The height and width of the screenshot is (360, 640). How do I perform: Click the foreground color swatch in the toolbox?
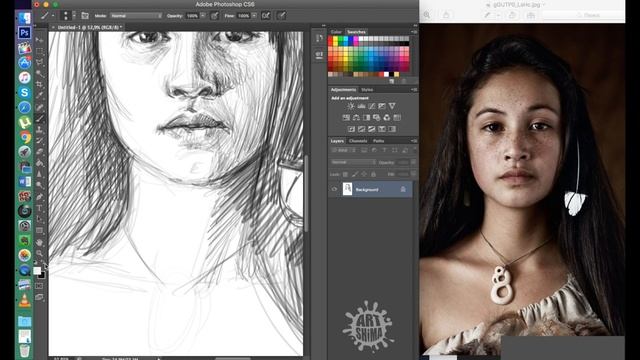pyautogui.click(x=37, y=271)
